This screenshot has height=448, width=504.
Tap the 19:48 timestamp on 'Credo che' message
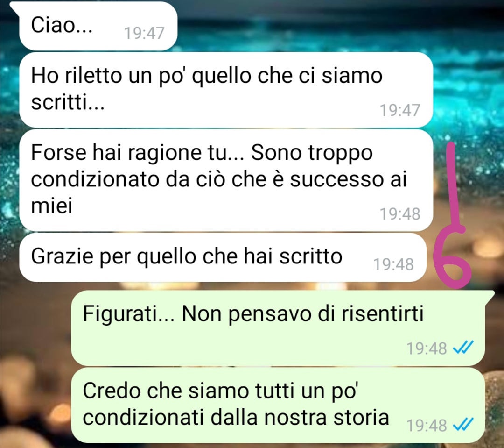click(x=427, y=426)
